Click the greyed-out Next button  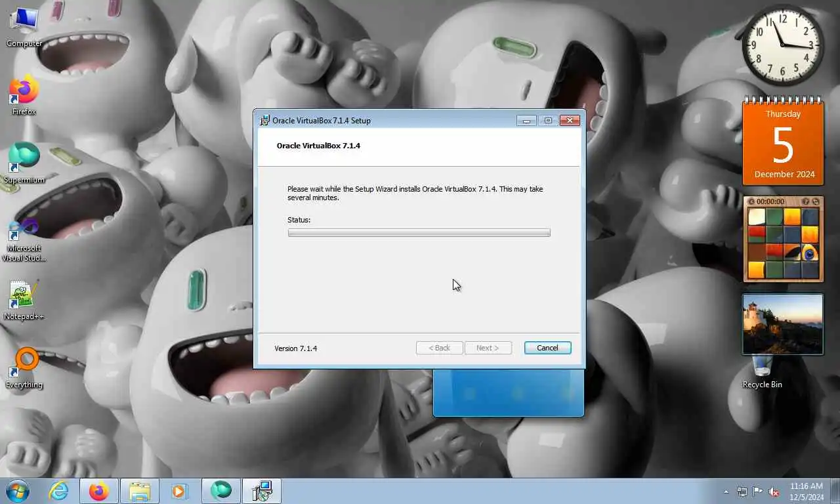coord(488,348)
